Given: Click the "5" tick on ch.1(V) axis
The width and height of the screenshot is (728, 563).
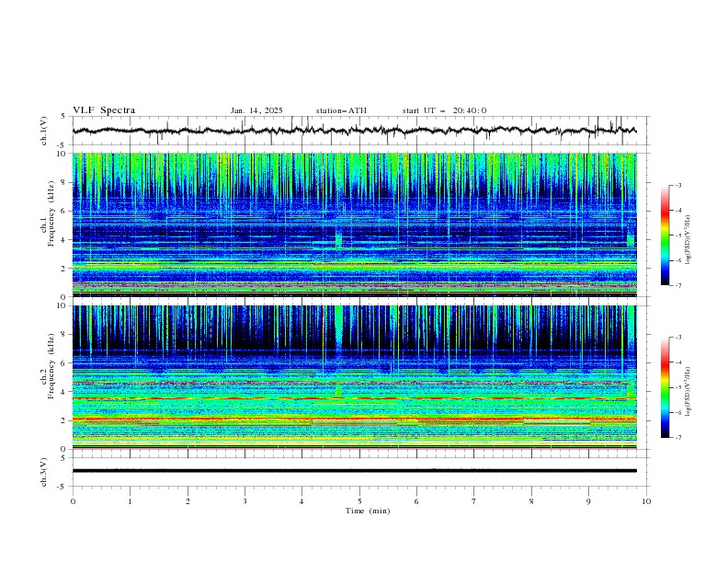Looking at the screenshot, I should [x=63, y=117].
